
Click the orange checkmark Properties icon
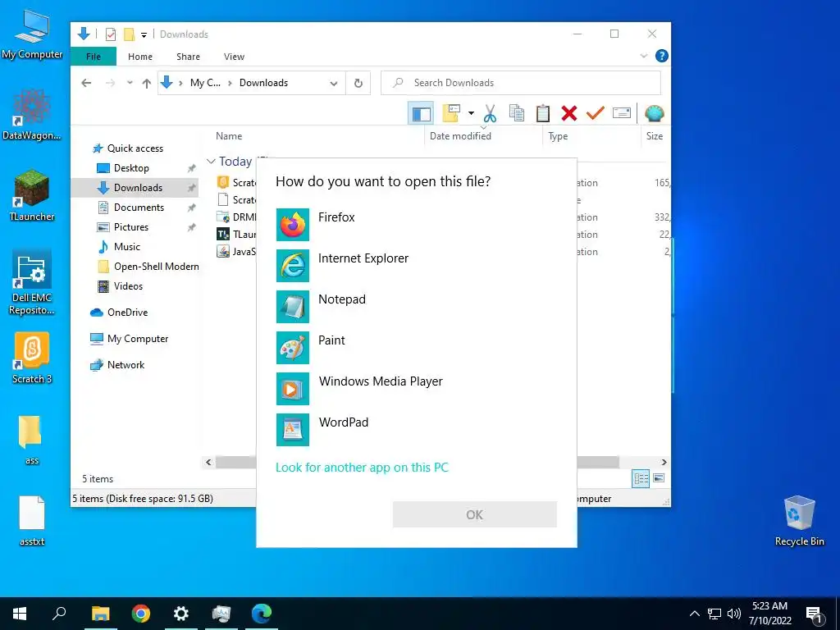coord(596,113)
